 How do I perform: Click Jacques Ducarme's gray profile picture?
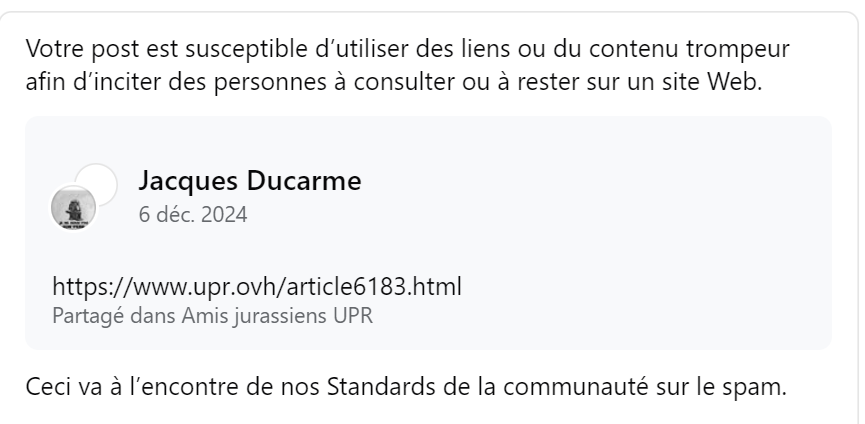pyautogui.click(x=73, y=208)
